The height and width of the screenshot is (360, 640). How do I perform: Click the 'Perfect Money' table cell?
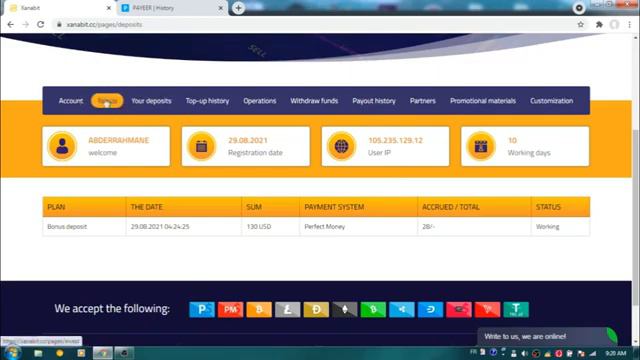(x=358, y=227)
